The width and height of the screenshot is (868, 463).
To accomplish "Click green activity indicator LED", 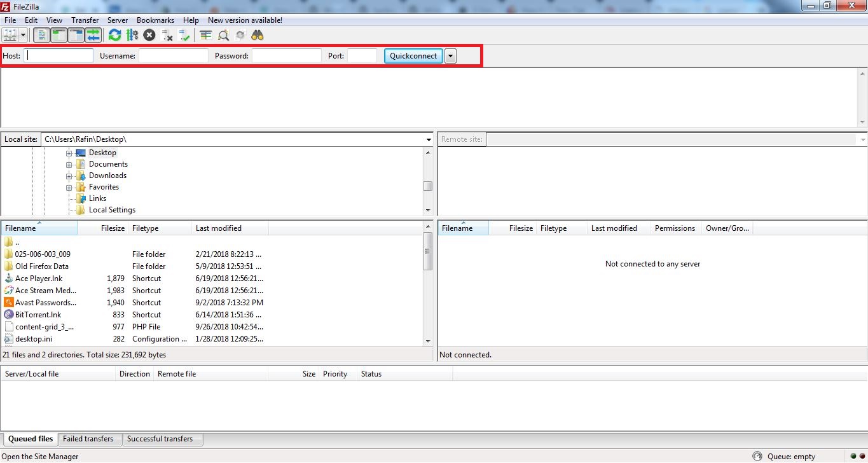I will tap(853, 456).
